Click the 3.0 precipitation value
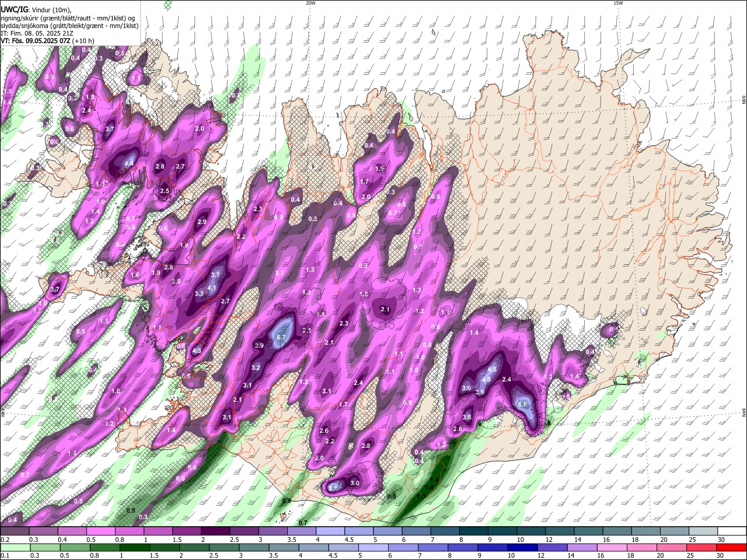This screenshot has height=560, width=747. (x=355, y=483)
